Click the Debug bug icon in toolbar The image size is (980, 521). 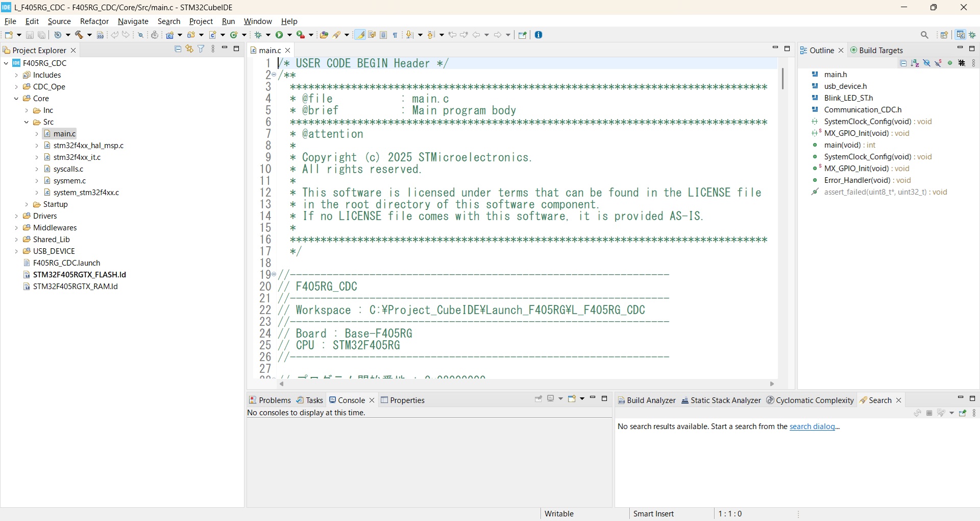[x=258, y=35]
